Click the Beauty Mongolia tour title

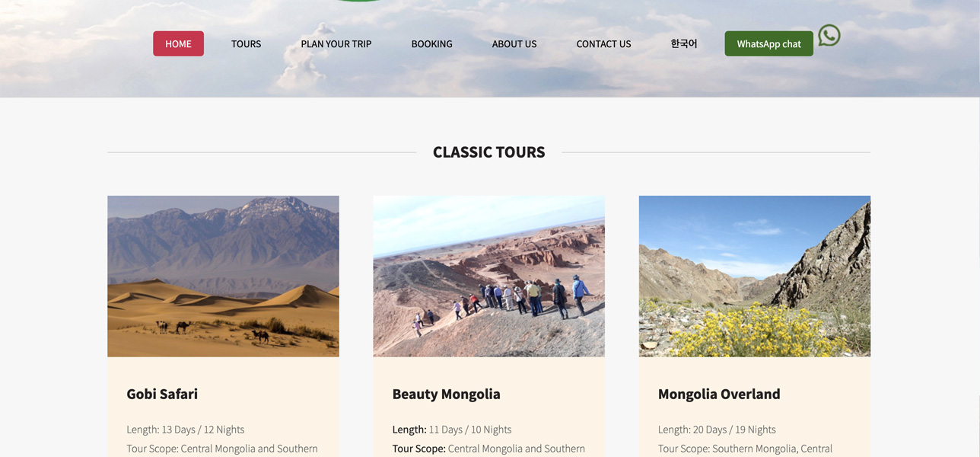tap(446, 394)
